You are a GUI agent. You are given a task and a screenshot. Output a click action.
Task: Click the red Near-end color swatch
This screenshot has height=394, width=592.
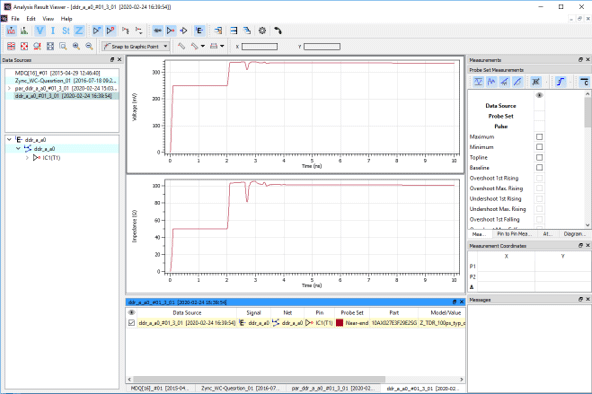(339, 323)
